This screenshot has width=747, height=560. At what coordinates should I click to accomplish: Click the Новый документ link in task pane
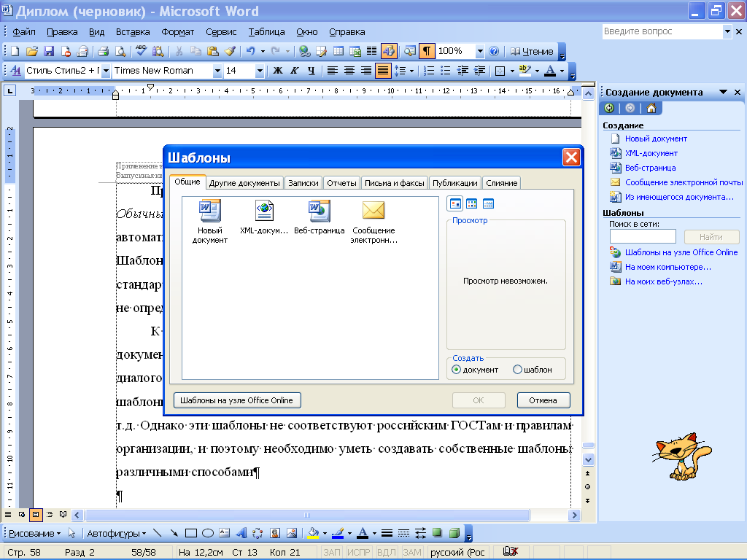tap(656, 139)
